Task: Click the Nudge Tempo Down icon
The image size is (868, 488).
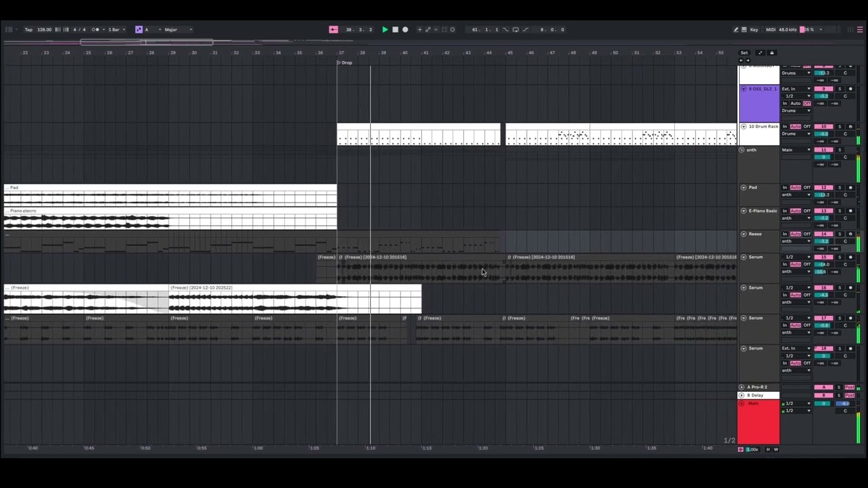Action: click(x=57, y=29)
